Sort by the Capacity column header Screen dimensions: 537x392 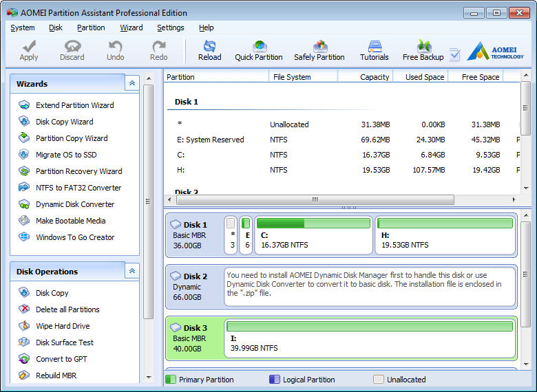(x=374, y=77)
